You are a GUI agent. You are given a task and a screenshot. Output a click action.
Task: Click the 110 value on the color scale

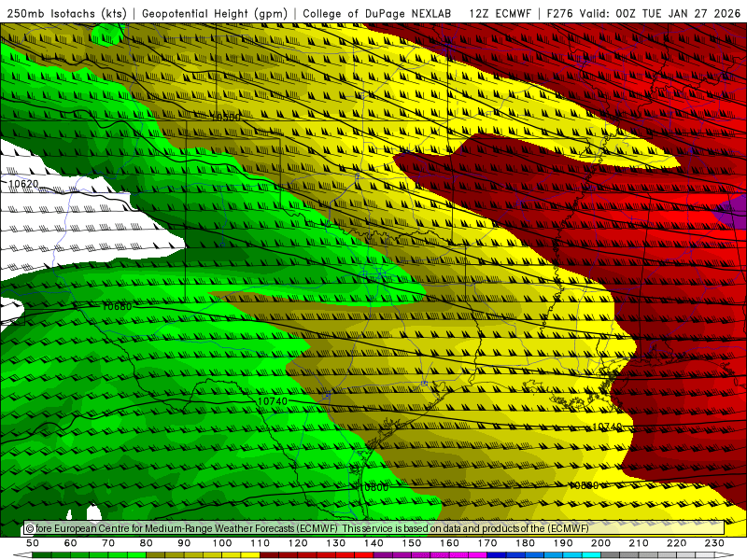[x=261, y=543]
